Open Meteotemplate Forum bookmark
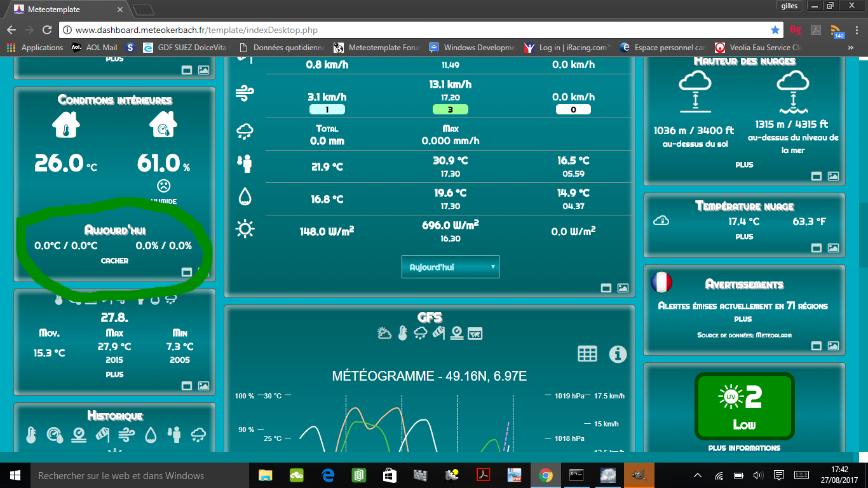This screenshot has width=868, height=488. [376, 48]
